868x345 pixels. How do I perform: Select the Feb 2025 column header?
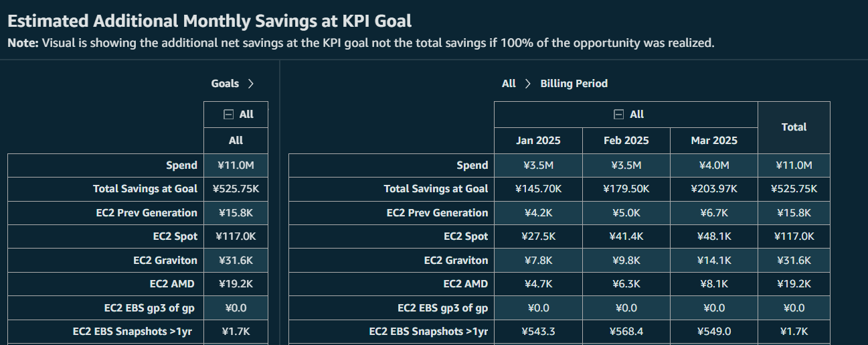pos(626,141)
